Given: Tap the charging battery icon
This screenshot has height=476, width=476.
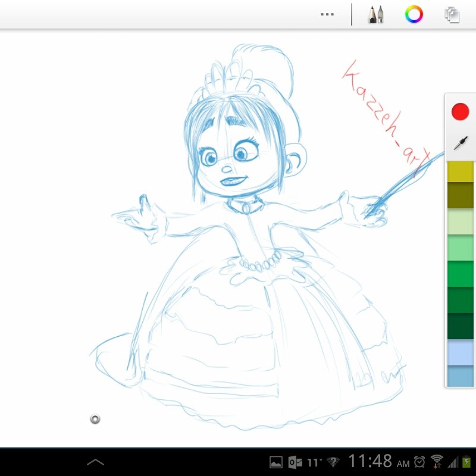Looking at the screenshot, I should click(x=466, y=462).
